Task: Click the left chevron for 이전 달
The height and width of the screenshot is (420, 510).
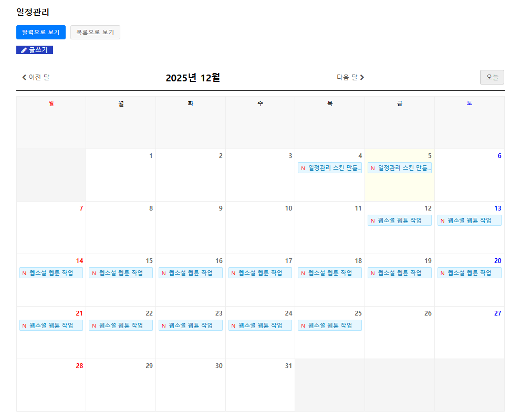Action: click(x=24, y=77)
